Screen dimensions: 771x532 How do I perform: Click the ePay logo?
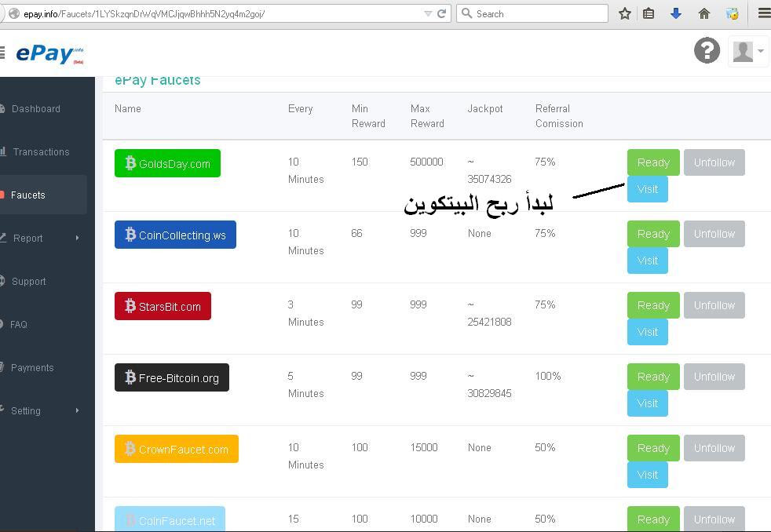(49, 53)
